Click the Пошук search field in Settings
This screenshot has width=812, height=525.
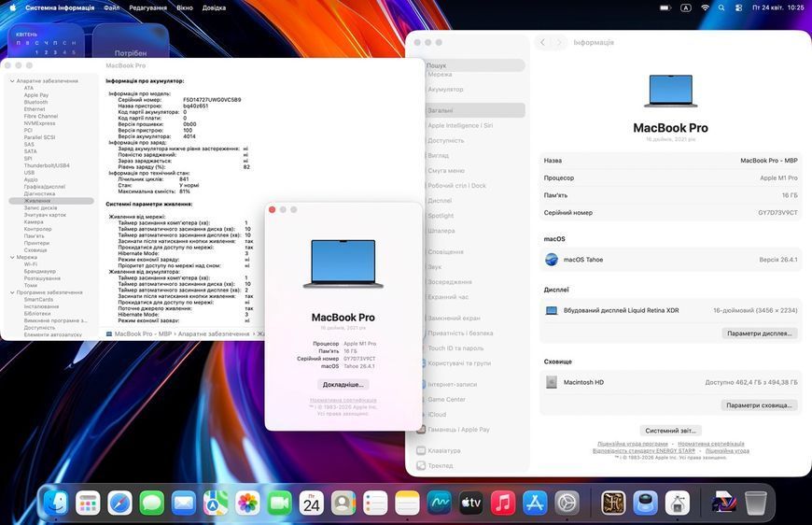click(473, 65)
